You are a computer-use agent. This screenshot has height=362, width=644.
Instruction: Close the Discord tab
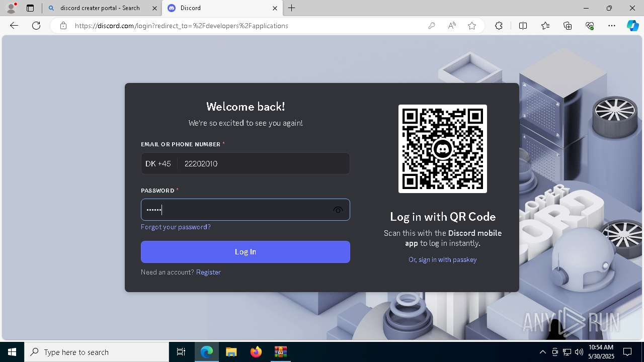[x=275, y=8]
